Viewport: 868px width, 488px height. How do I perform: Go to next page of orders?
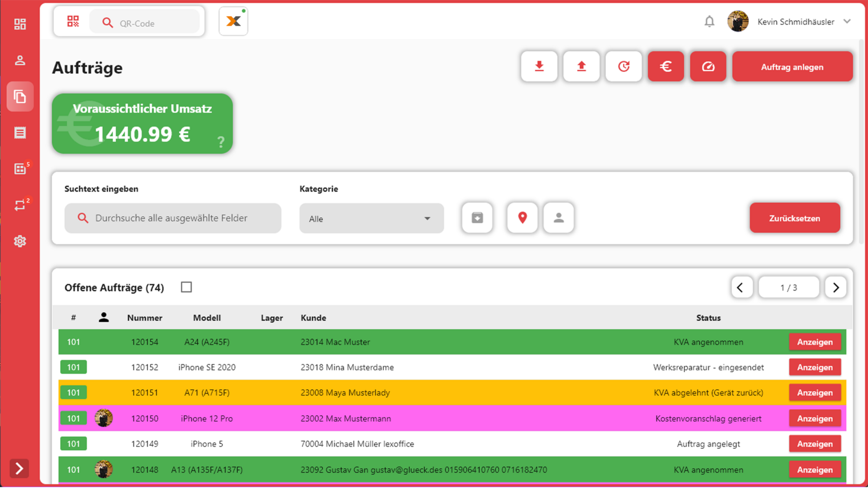coord(835,287)
